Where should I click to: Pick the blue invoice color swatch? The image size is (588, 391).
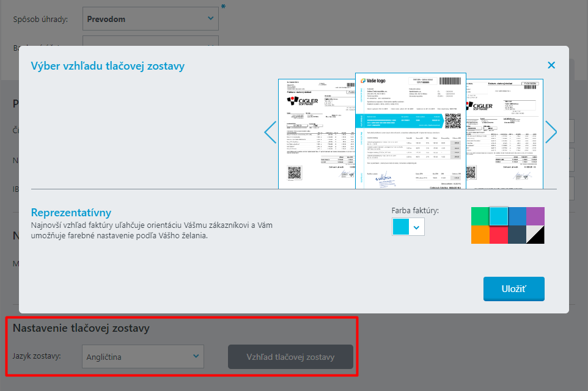[x=516, y=216]
